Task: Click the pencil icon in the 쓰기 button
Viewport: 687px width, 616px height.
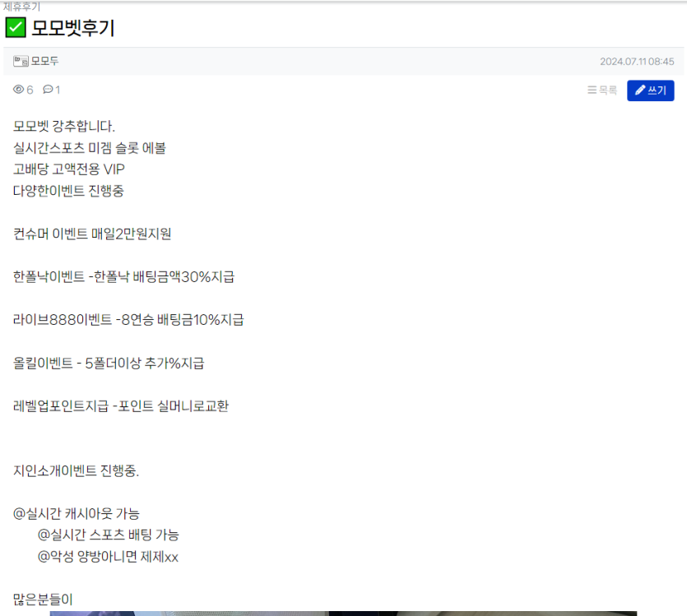Action: 640,90
